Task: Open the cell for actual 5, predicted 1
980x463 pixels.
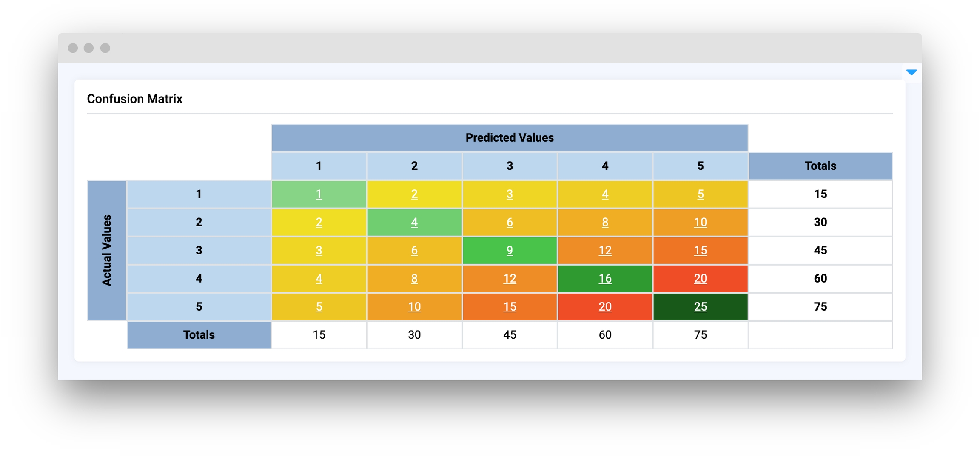Action: pos(319,306)
